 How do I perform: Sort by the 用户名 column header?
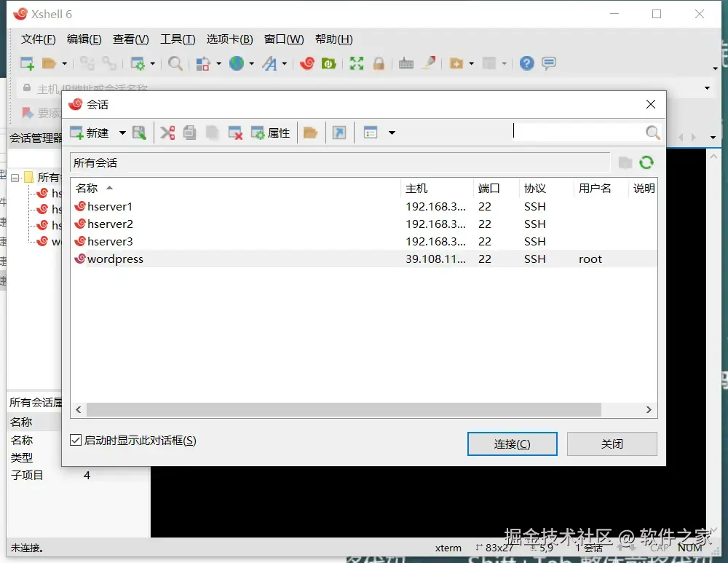pos(601,188)
